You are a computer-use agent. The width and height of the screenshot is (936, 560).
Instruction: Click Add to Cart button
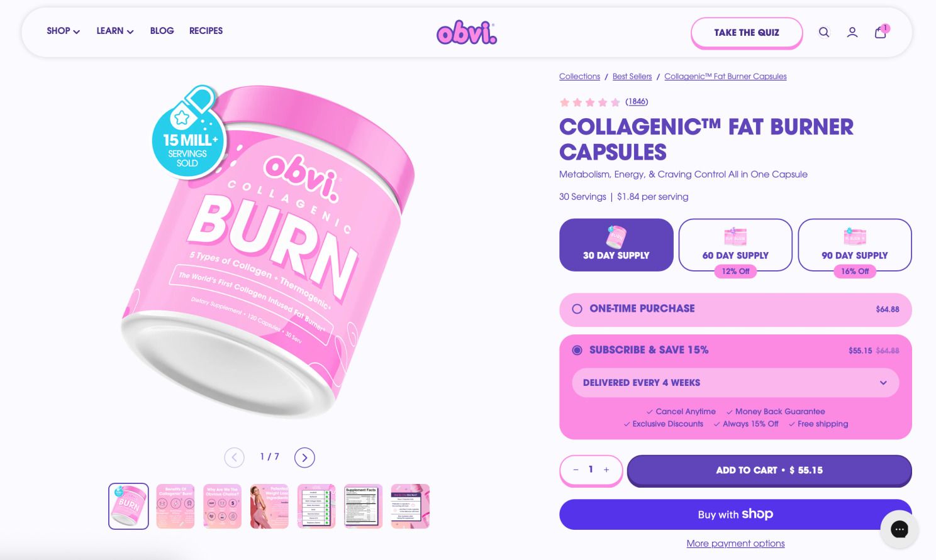click(x=769, y=470)
